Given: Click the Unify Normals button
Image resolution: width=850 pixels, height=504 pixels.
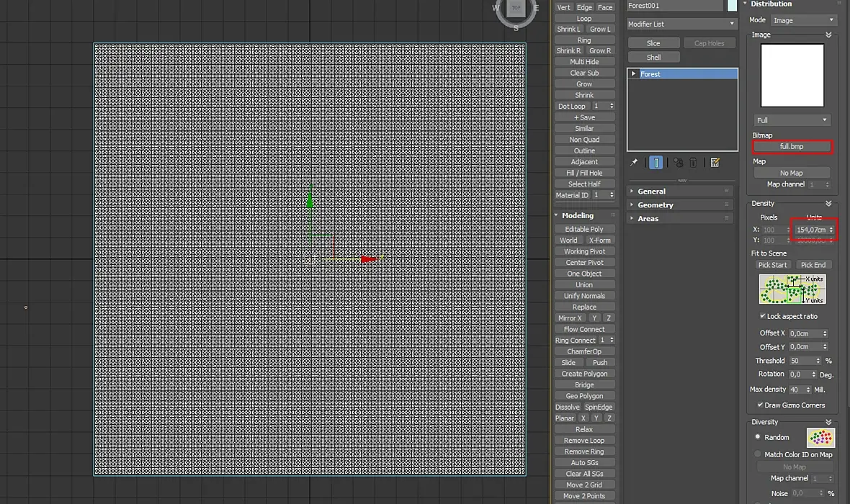Looking at the screenshot, I should pos(584,296).
